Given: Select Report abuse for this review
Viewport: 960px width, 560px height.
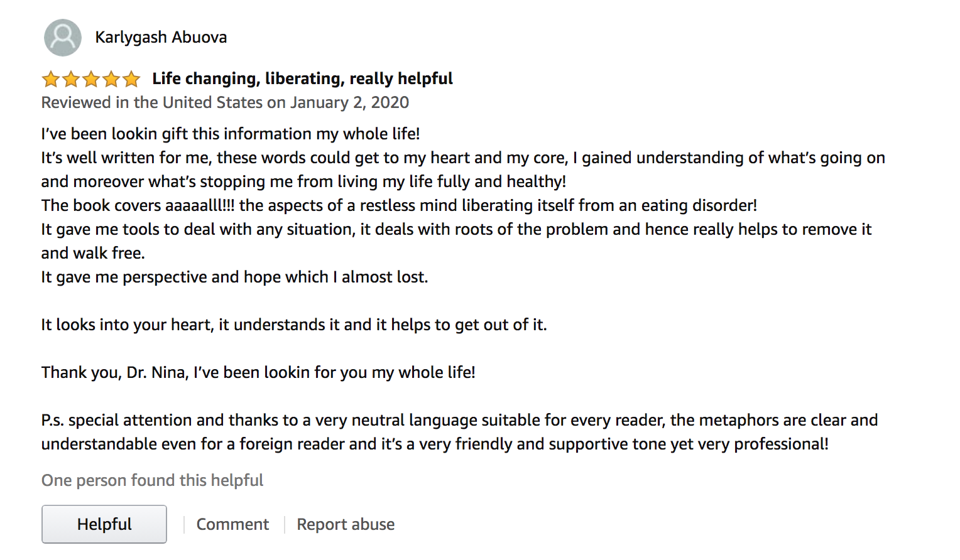Looking at the screenshot, I should (346, 524).
